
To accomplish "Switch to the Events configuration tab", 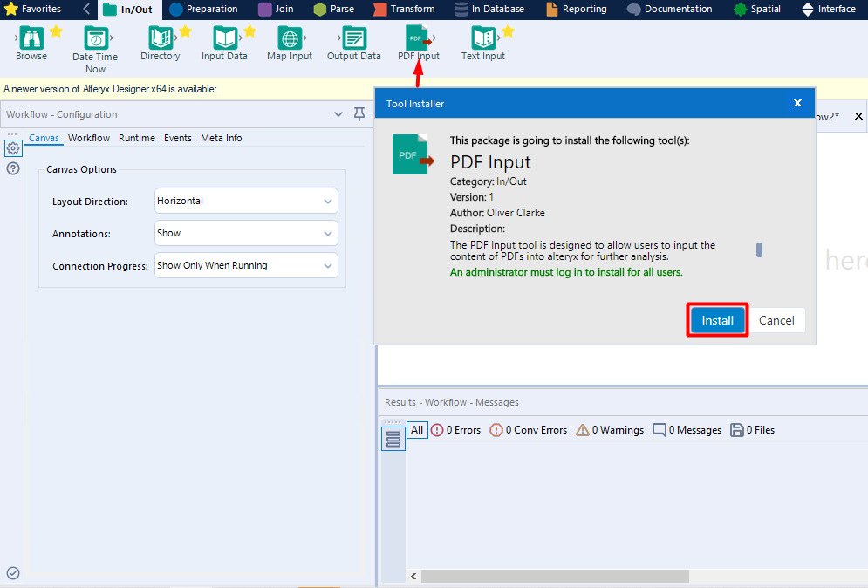I will click(x=178, y=138).
